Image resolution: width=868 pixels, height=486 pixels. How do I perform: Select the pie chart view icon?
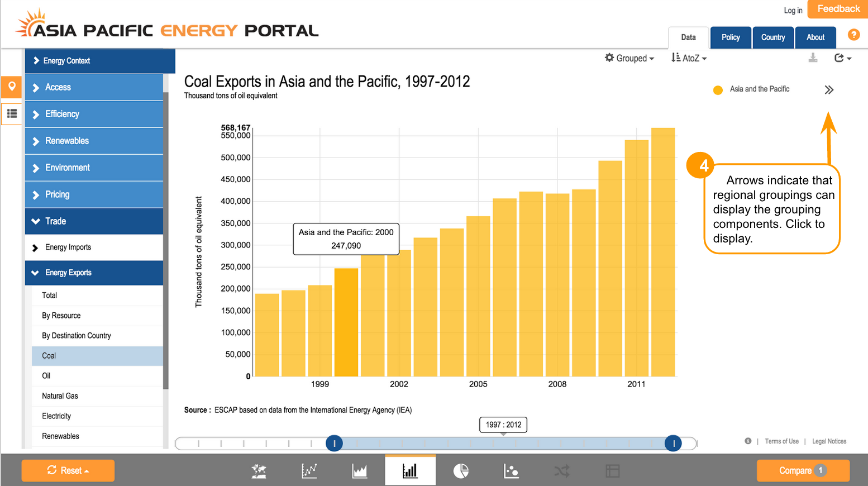(x=461, y=471)
